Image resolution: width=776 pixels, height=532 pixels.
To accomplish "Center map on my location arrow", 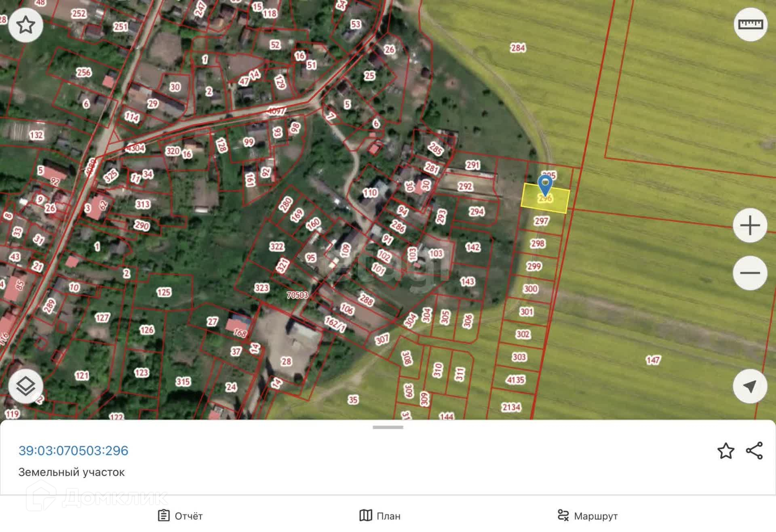I will [x=750, y=386].
